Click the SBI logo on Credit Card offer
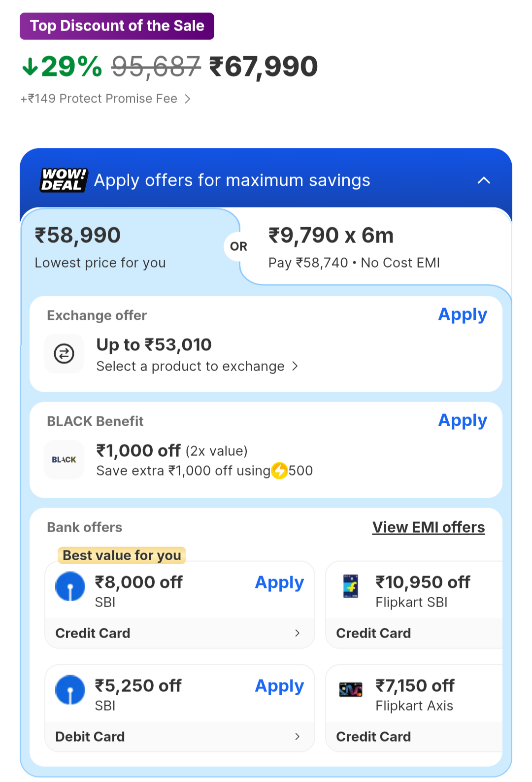This screenshot has height=782, width=532. (x=70, y=586)
